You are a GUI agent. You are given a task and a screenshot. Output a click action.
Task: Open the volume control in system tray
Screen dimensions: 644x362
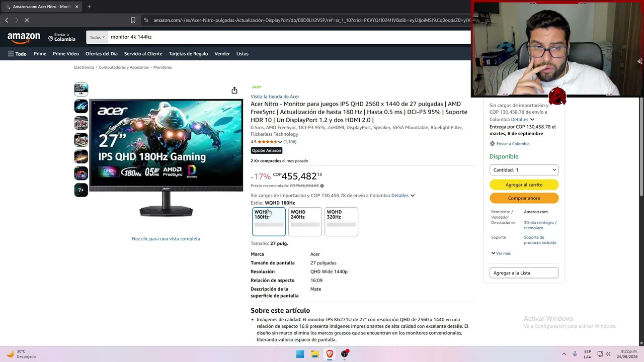(x=608, y=354)
